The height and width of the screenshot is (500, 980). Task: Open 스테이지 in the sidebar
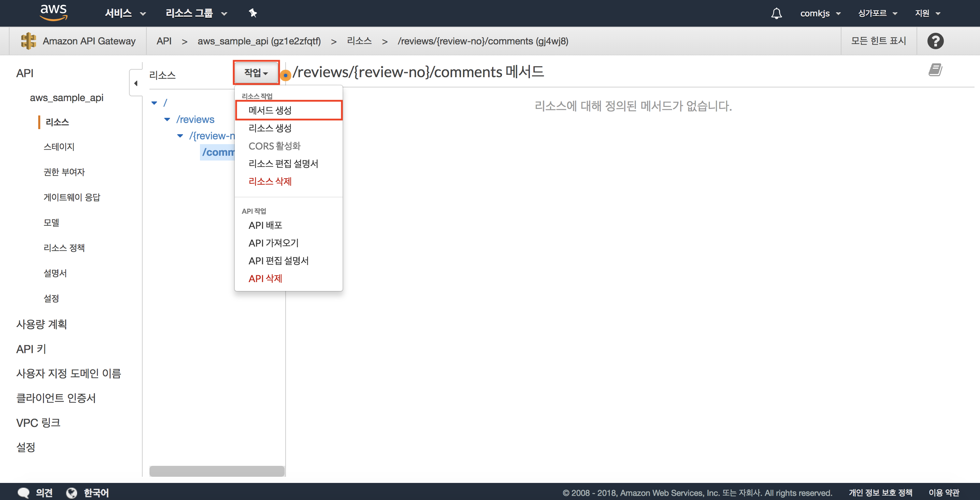coord(59,147)
